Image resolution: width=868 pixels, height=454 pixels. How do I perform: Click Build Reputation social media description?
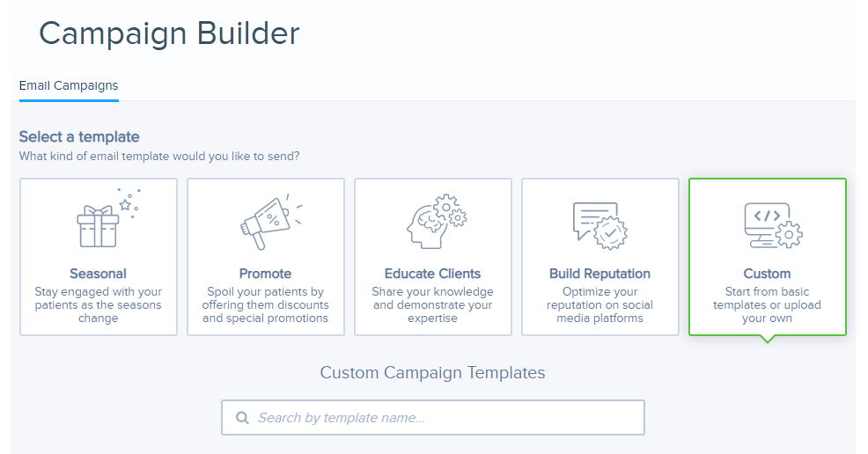pyautogui.click(x=600, y=304)
